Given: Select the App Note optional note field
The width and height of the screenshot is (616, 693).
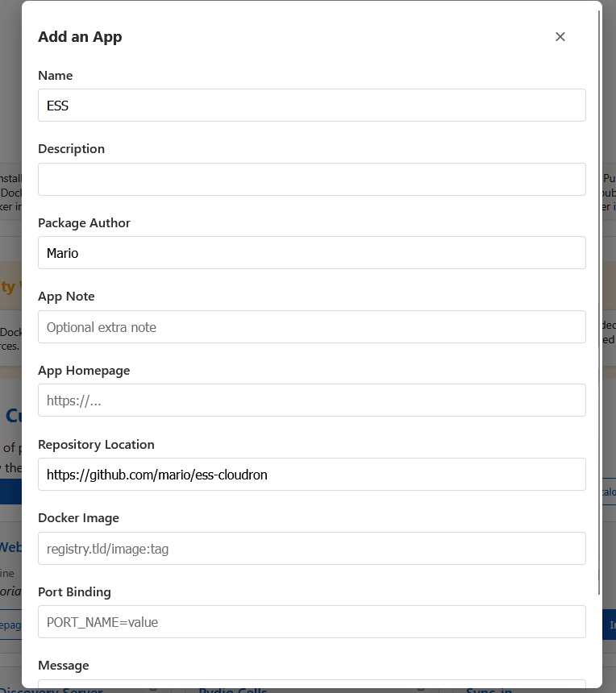Looking at the screenshot, I should click(x=311, y=327).
